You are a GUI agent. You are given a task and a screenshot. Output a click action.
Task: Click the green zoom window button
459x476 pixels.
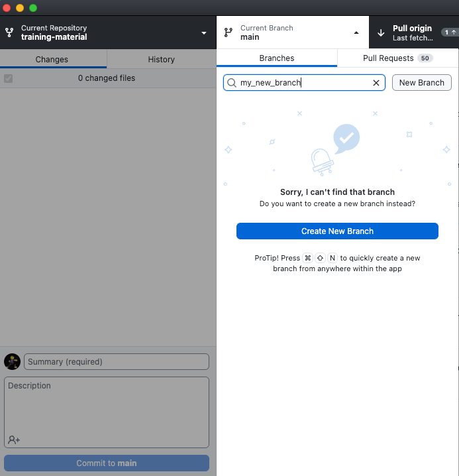33,8
